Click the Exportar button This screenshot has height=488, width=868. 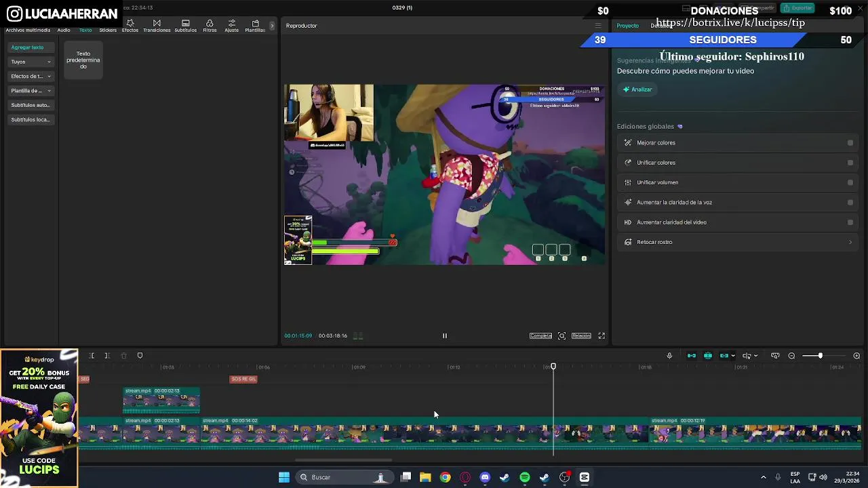click(797, 8)
